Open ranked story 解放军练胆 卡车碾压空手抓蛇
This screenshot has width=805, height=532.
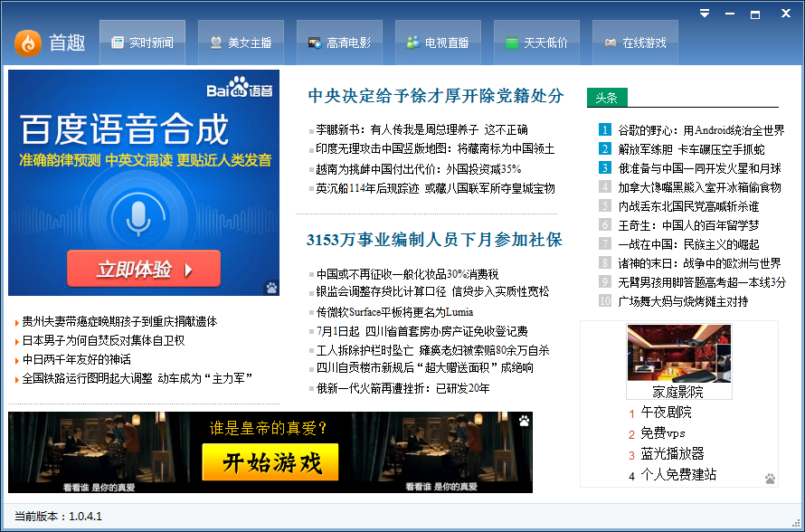coord(692,149)
